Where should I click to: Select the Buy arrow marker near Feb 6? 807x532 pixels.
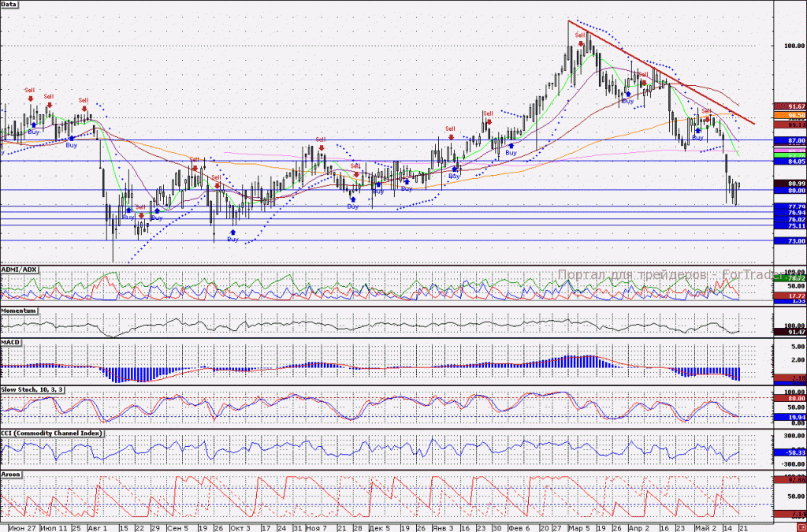click(511, 147)
